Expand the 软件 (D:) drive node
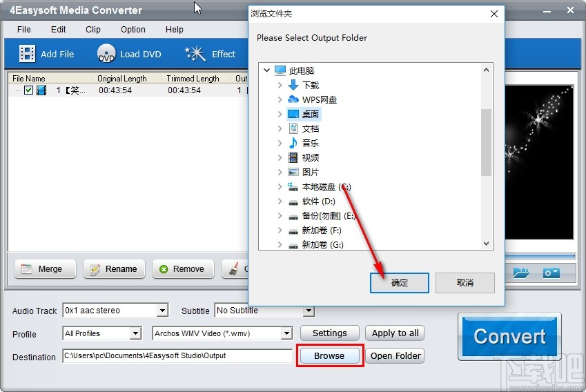Viewport: 586px width, 392px height. [280, 201]
